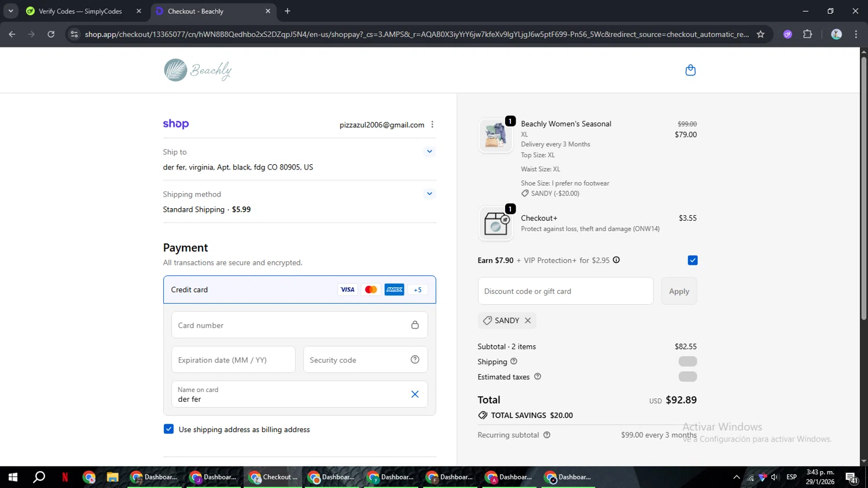Click the purple extension icon in toolbar

click(788, 34)
